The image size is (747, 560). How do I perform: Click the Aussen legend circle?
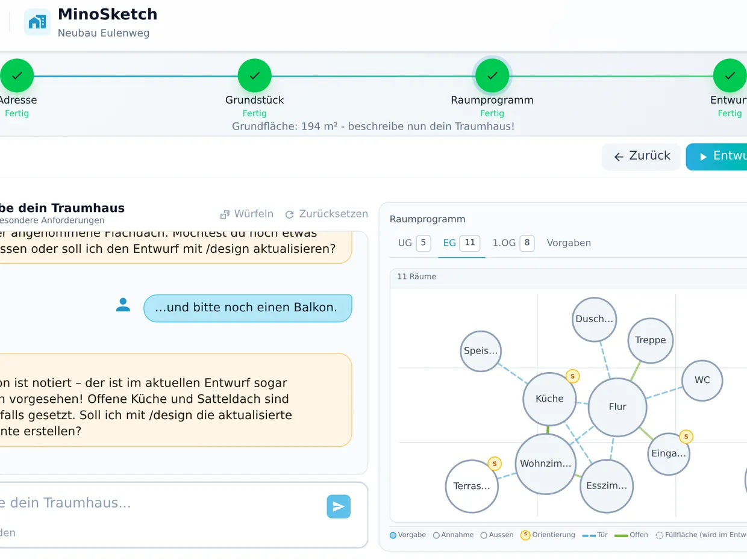pyautogui.click(x=484, y=535)
